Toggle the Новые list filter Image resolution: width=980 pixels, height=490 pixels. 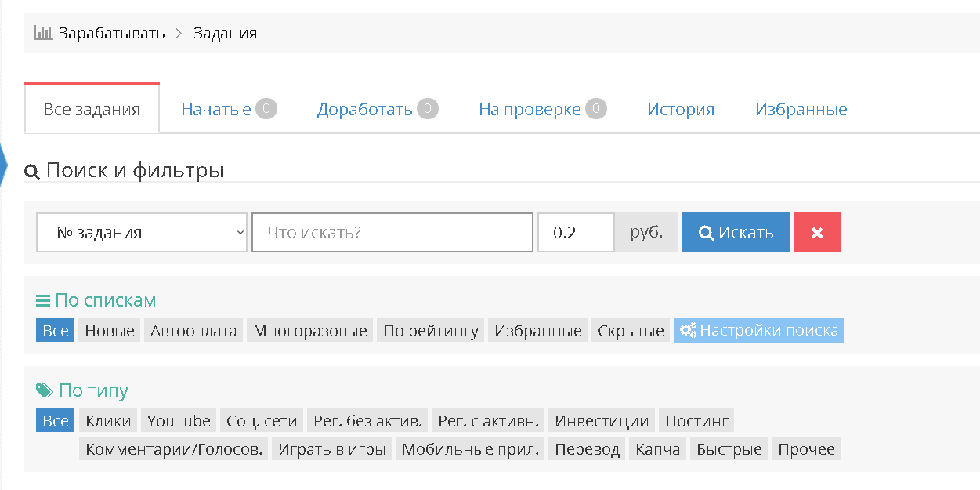110,331
